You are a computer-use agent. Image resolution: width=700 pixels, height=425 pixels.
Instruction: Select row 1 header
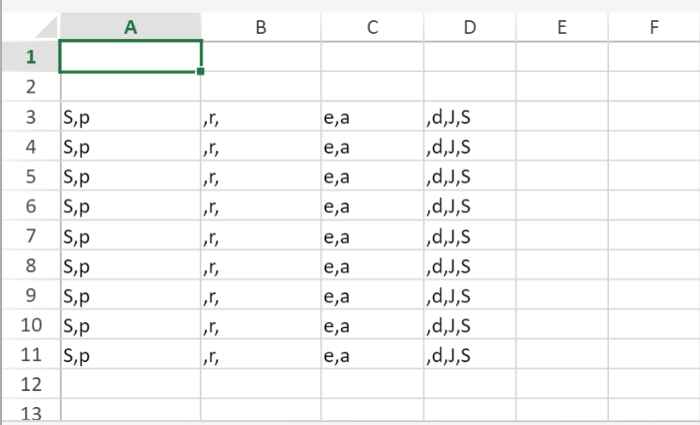(x=29, y=57)
